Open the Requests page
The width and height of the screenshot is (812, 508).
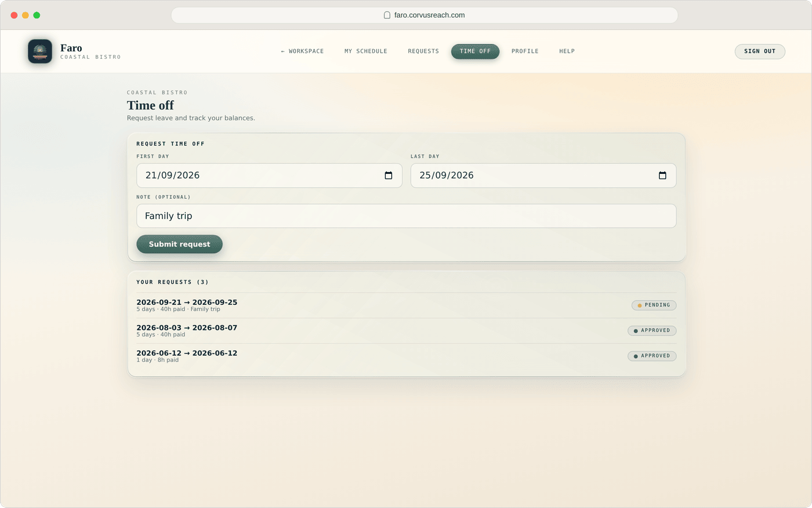[x=424, y=51]
